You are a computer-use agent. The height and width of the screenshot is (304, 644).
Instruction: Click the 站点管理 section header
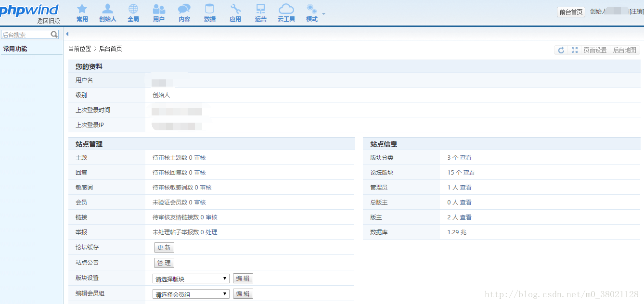tap(89, 144)
